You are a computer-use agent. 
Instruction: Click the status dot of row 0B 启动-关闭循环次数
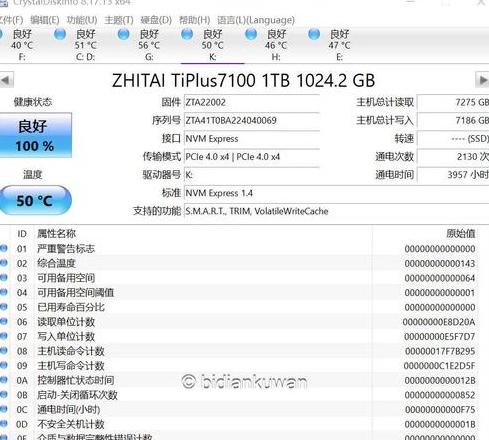pos(3,394)
